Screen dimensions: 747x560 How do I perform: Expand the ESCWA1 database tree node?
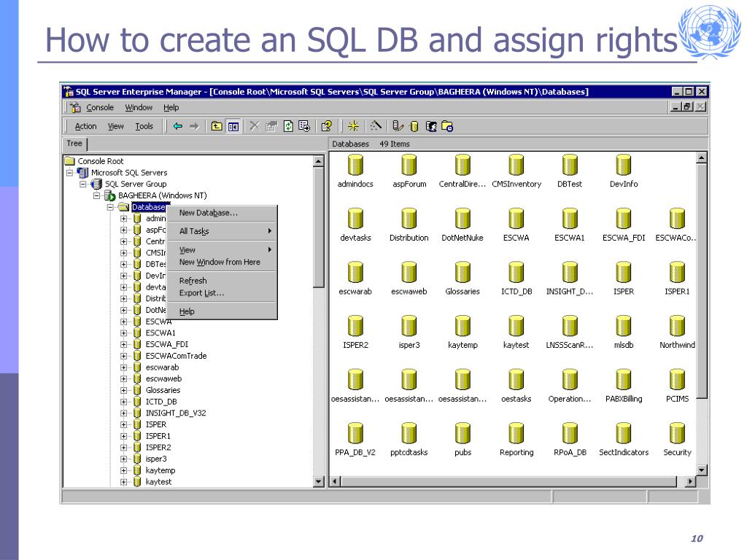coord(124,332)
